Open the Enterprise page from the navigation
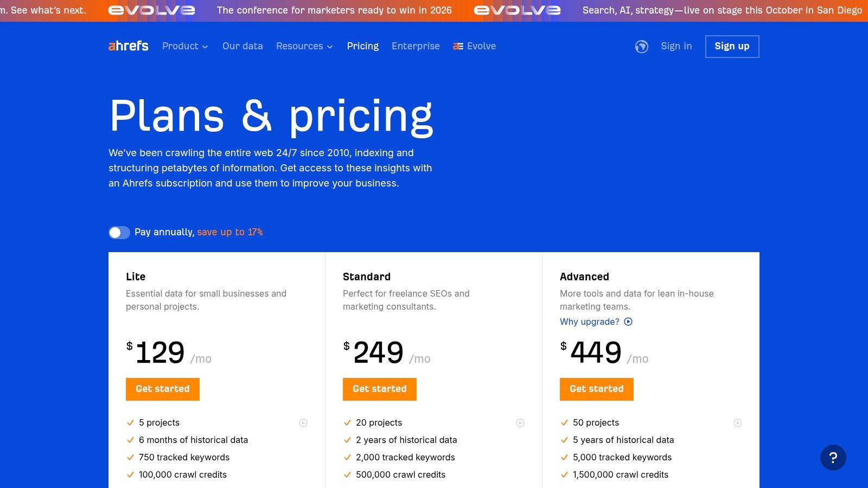Screen dimensions: 868x488 pyautogui.click(x=416, y=46)
